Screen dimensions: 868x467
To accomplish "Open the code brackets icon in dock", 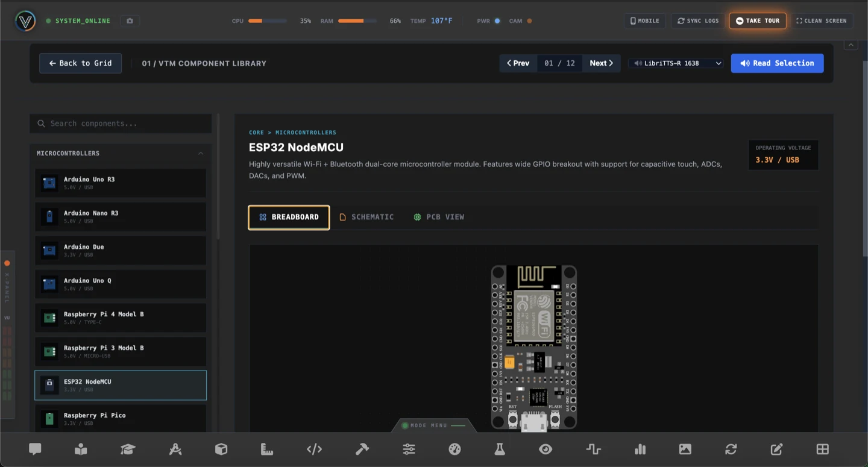I will click(314, 449).
